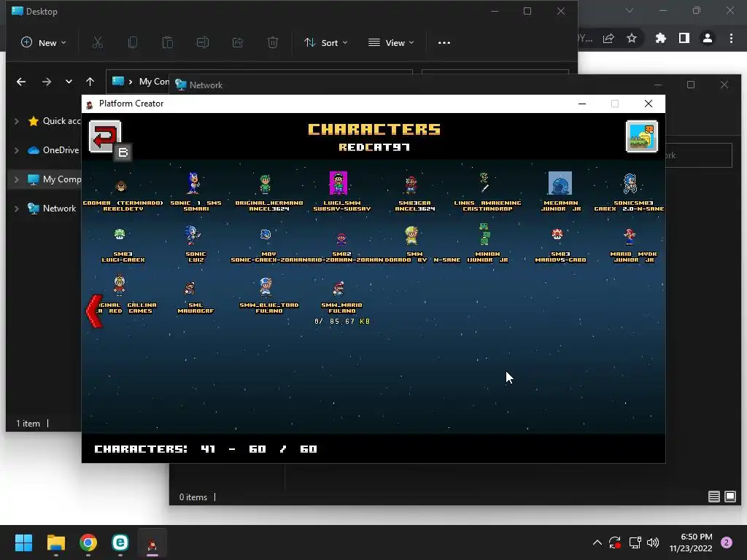Screen dimensions: 747x560
Task: Click the Rename icon in Desktop Explorer toolbar
Action: [203, 42]
